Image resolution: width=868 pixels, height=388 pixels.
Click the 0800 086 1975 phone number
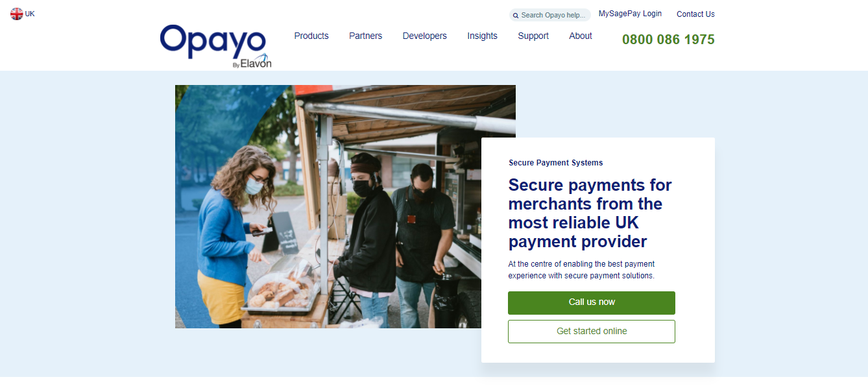668,40
